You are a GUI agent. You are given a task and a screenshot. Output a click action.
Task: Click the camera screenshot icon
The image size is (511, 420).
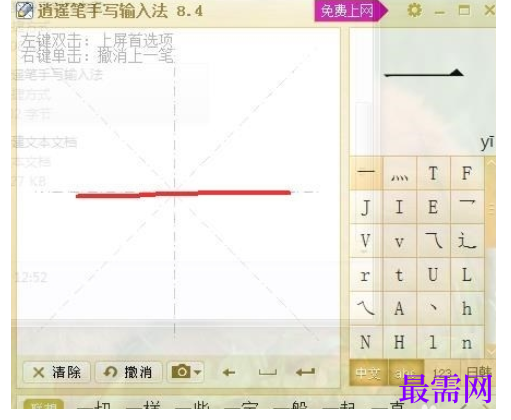[x=181, y=372]
